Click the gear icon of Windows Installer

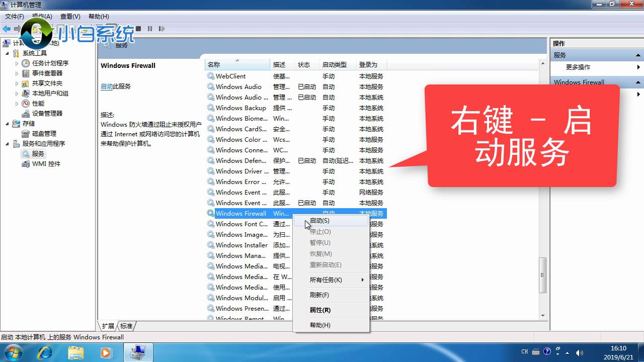point(211,245)
